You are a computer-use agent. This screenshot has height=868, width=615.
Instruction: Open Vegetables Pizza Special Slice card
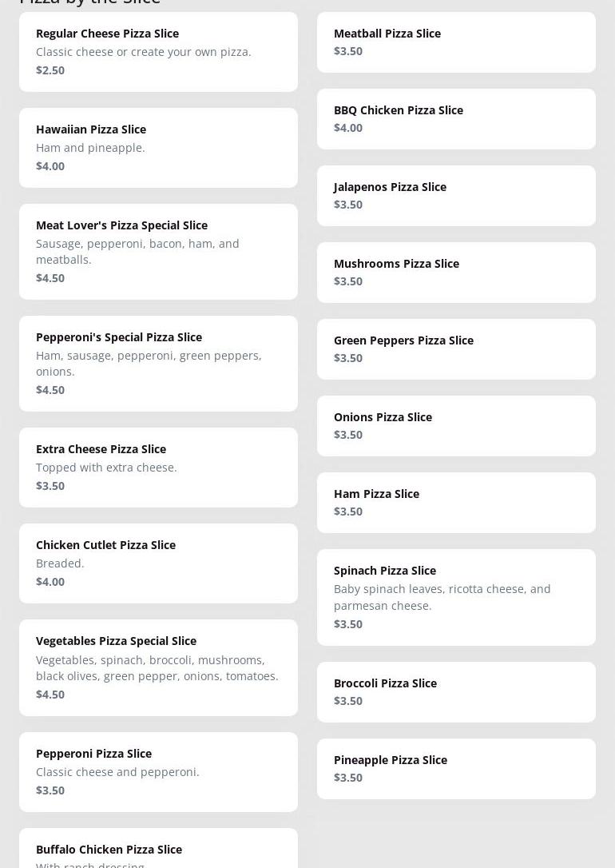point(158,667)
